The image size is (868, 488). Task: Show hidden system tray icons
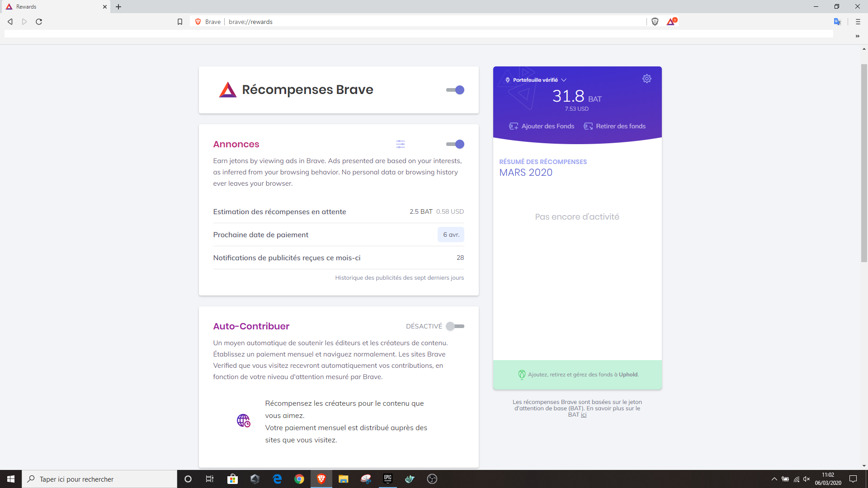click(774, 479)
